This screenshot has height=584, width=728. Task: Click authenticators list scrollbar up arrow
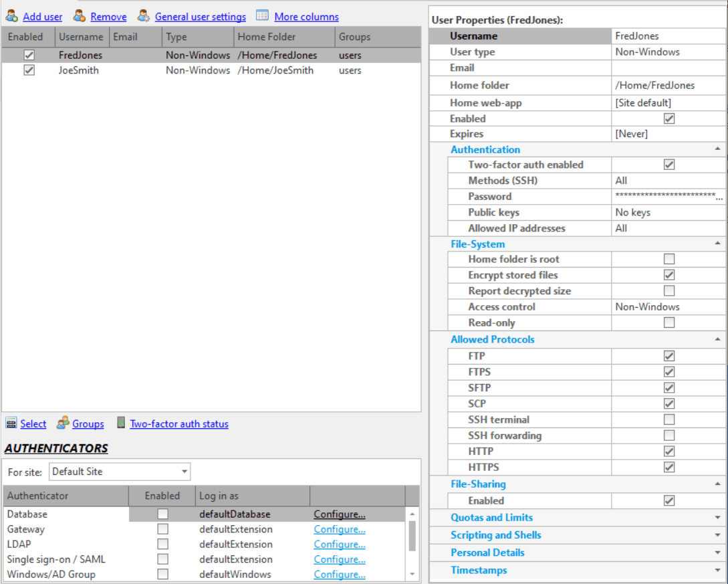pyautogui.click(x=412, y=513)
